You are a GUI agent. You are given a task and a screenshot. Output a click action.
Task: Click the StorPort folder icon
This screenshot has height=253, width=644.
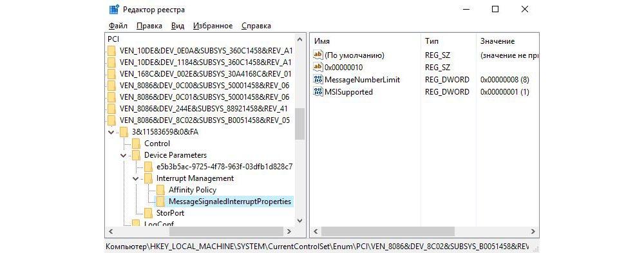click(148, 212)
